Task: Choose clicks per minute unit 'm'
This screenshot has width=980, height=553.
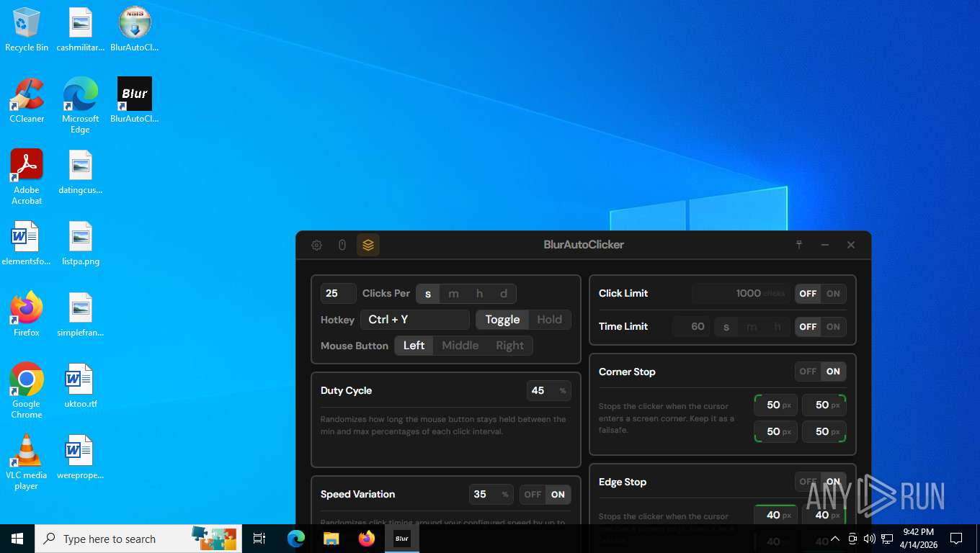Action: click(453, 294)
